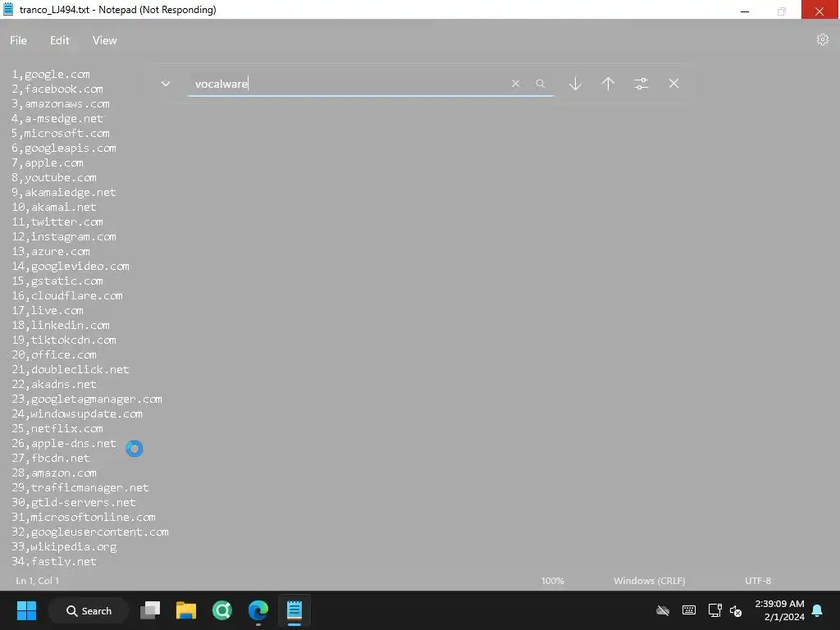Click UTF-8 encoding in status bar
This screenshot has width=840, height=630.
coord(757,581)
